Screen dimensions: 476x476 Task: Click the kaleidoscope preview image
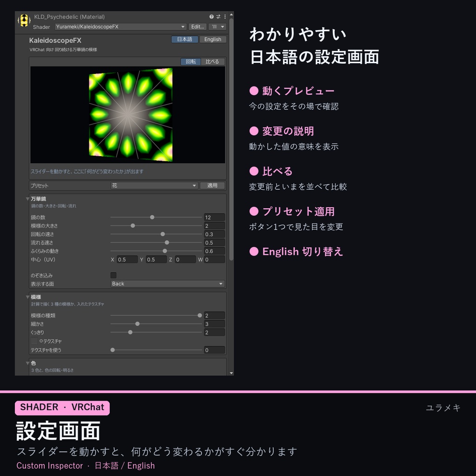pos(127,115)
